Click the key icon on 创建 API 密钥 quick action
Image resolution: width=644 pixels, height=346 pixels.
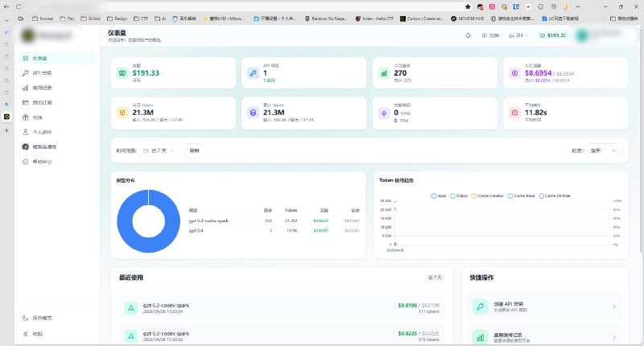coord(480,307)
